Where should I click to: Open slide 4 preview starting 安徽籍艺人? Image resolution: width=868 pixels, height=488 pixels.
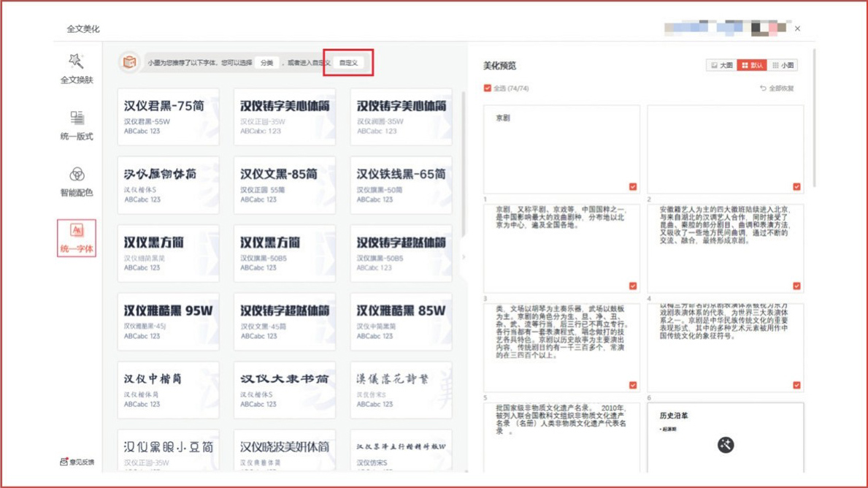pos(725,248)
